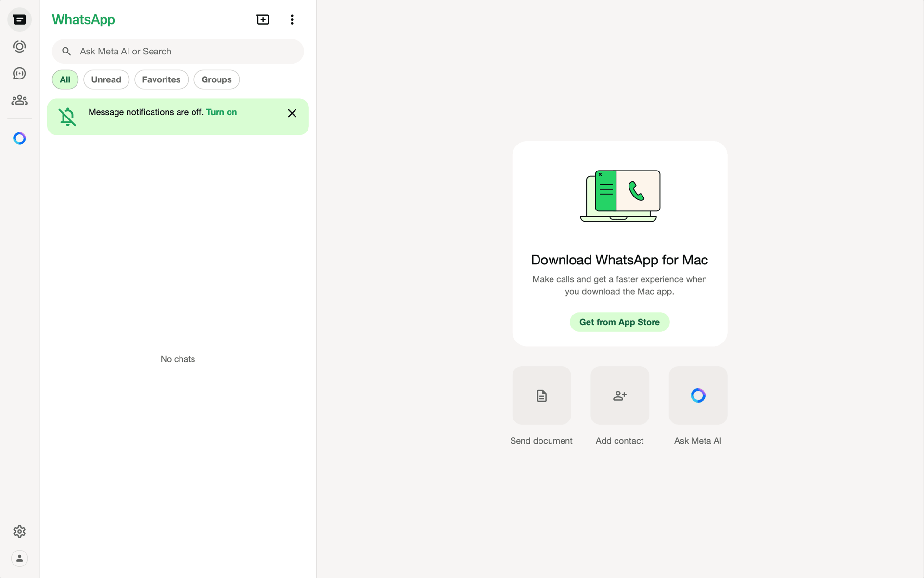Click the 'Message notifications are off' text
The width and height of the screenshot is (924, 578).
pos(146,112)
